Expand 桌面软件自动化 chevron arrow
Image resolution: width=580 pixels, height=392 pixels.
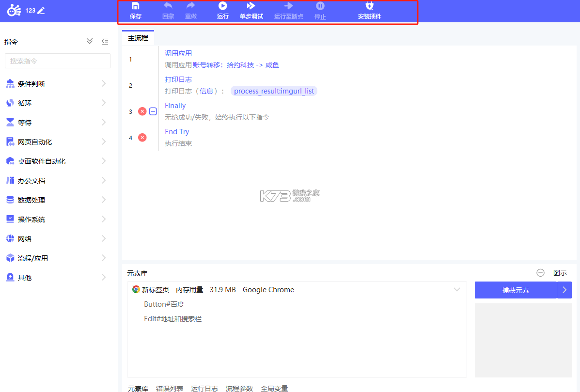tap(104, 161)
